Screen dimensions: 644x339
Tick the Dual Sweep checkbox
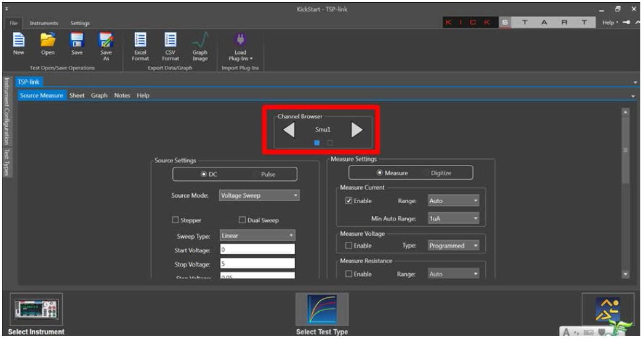pyautogui.click(x=243, y=220)
